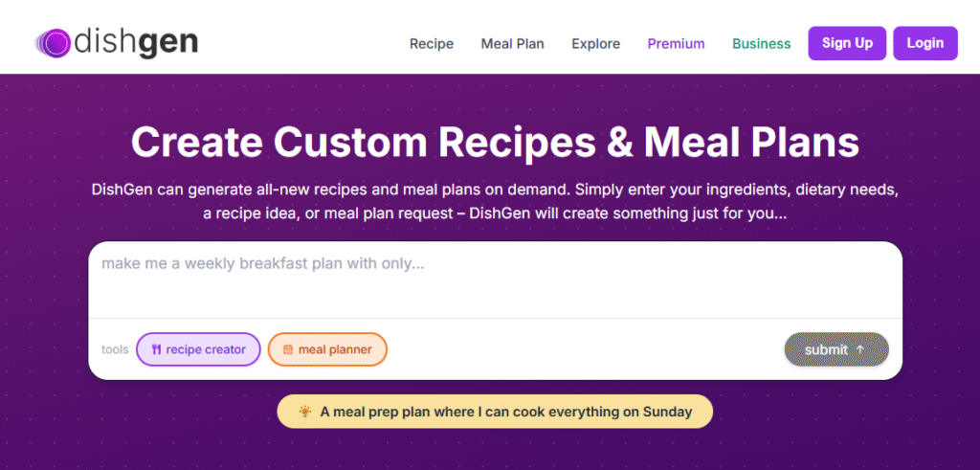Click the arrow icon on the submit button
Image resolution: width=980 pixels, height=470 pixels.
click(x=859, y=349)
